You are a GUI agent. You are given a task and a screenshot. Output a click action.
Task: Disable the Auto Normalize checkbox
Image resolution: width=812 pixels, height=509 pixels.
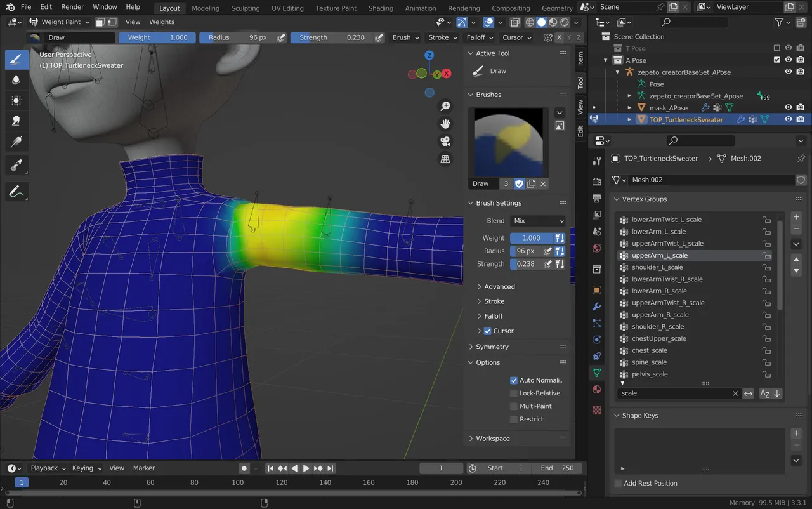pyautogui.click(x=514, y=380)
